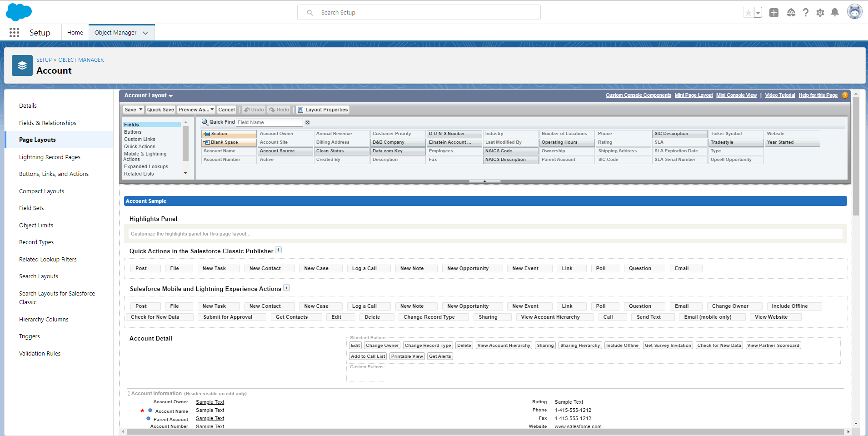Click the Undo button
The image size is (868, 436).
[254, 110]
